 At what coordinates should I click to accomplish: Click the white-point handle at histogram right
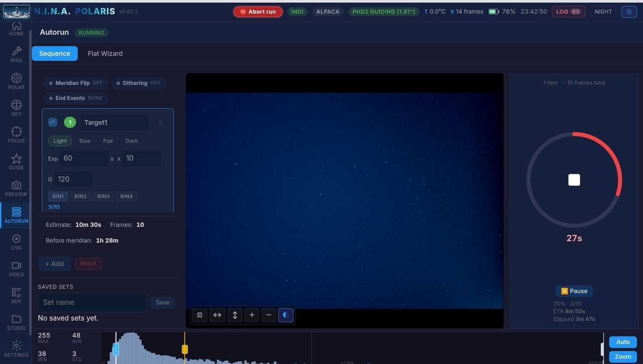click(x=603, y=349)
